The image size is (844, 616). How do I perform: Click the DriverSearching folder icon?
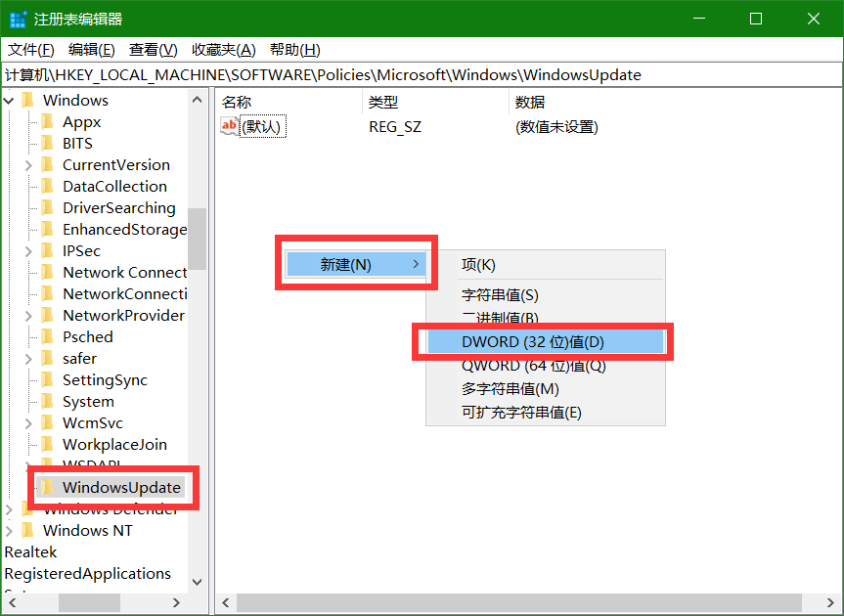click(x=47, y=207)
